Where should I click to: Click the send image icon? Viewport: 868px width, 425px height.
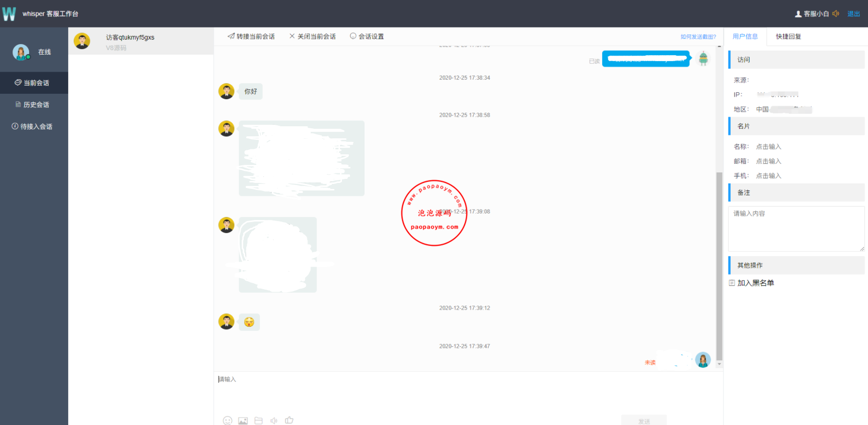point(243,420)
